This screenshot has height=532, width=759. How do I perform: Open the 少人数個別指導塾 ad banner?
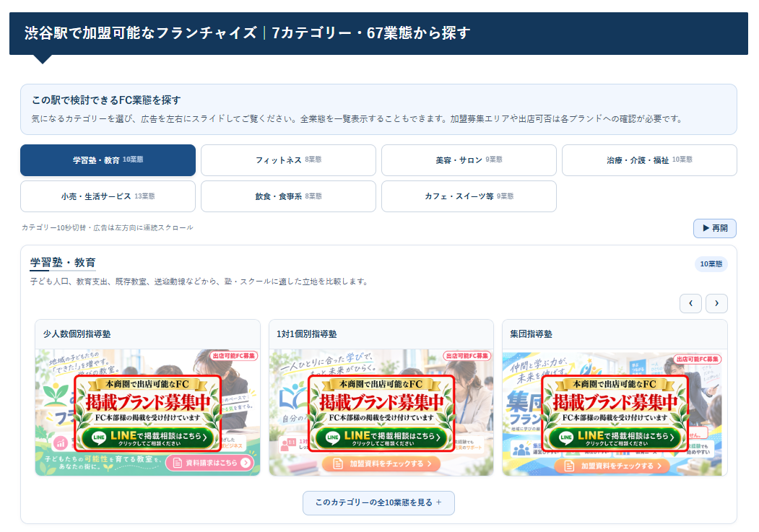147,413
